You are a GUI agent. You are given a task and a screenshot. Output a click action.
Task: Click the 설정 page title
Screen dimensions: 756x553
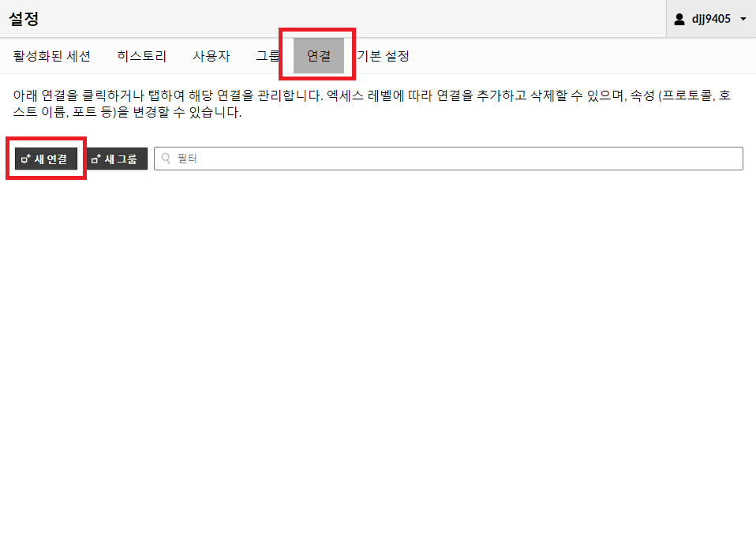(24, 19)
